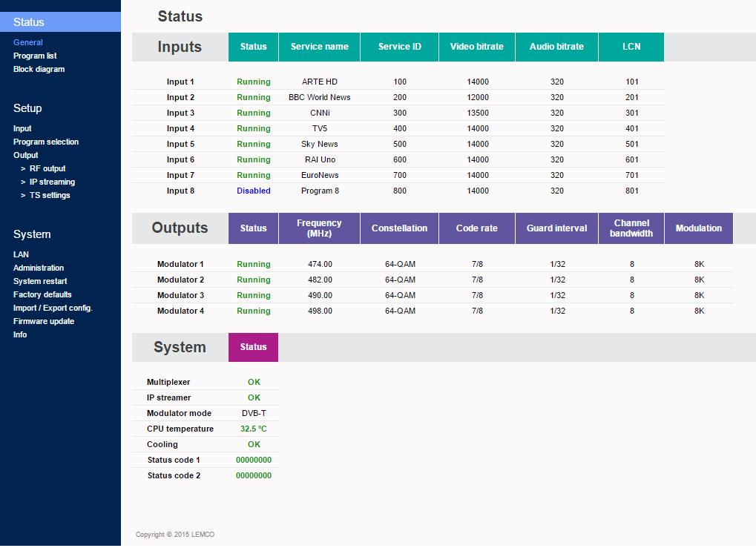This screenshot has height=548, width=756.
Task: Select the 'Modulator 1' row label
Action: [x=180, y=264]
